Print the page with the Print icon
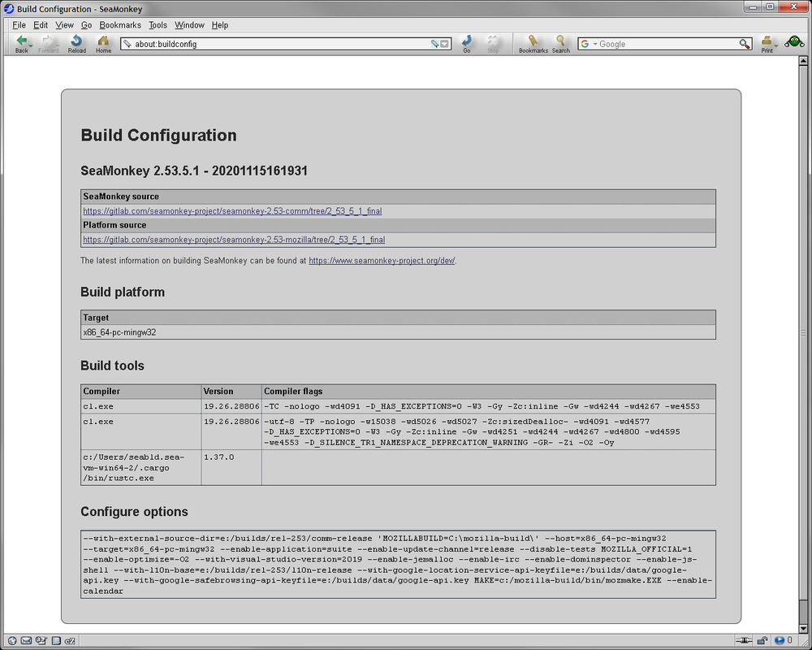The height and width of the screenshot is (650, 812). pyautogui.click(x=767, y=44)
